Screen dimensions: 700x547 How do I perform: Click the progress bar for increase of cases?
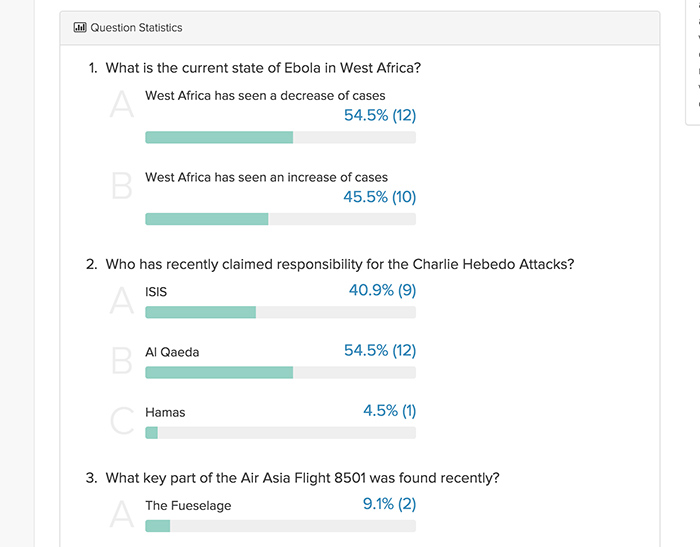(280, 219)
